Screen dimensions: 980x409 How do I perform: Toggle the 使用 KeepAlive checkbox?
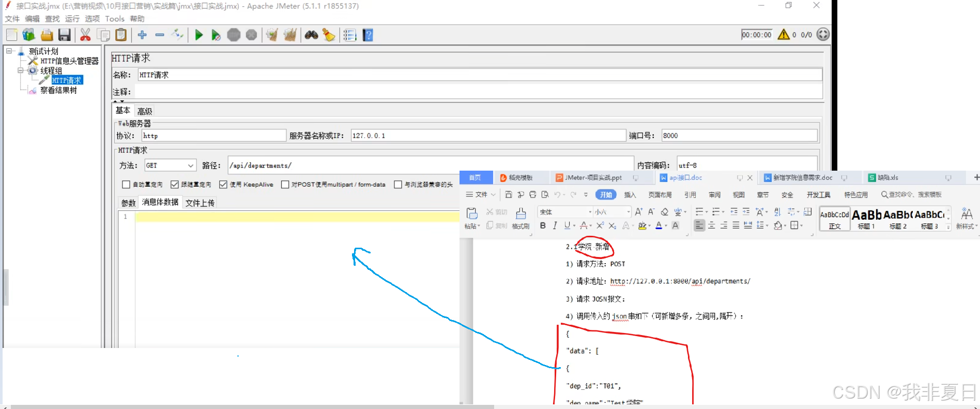223,185
